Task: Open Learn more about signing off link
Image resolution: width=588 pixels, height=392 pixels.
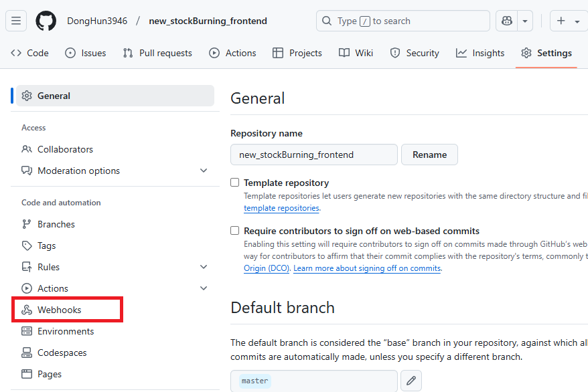Action: 367,268
